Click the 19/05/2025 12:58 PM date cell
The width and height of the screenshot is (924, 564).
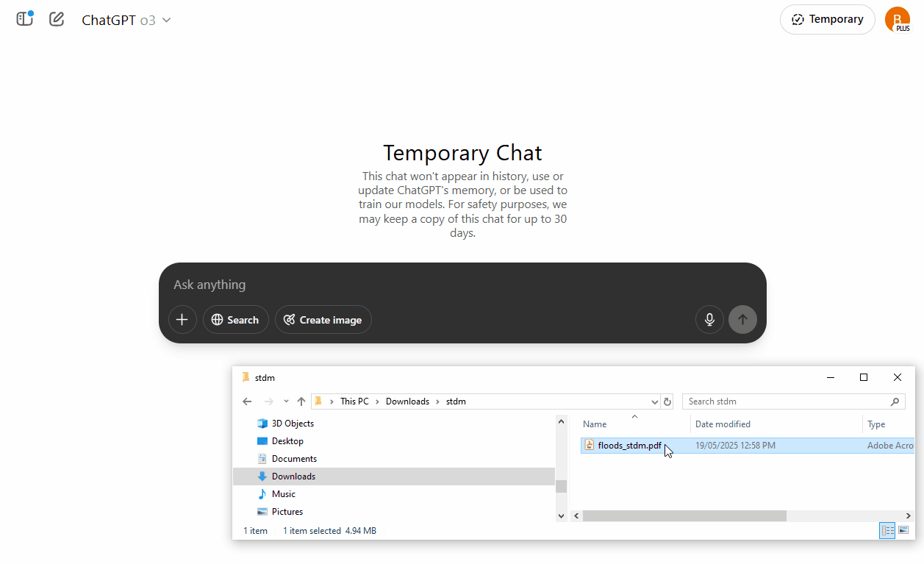click(735, 446)
